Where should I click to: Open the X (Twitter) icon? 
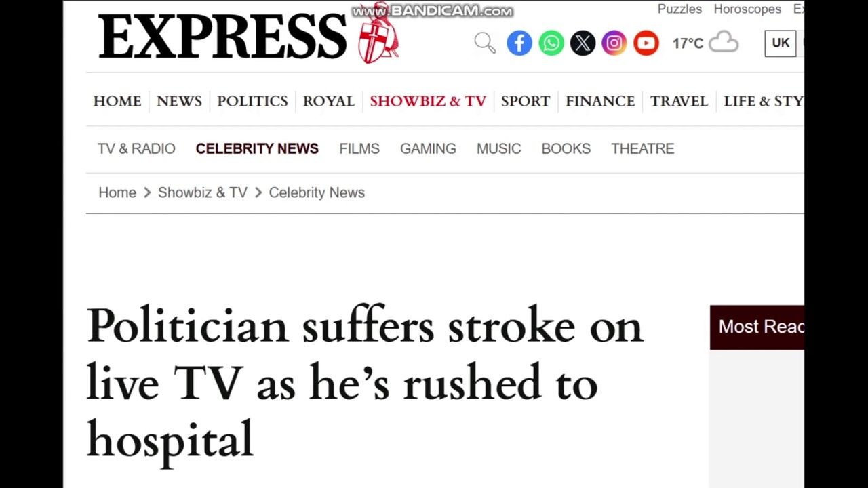(x=583, y=43)
